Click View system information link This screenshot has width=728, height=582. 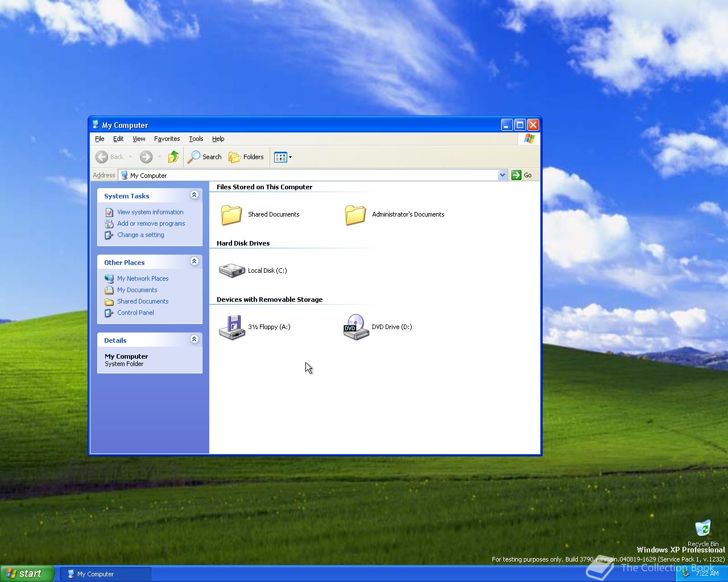click(x=150, y=212)
